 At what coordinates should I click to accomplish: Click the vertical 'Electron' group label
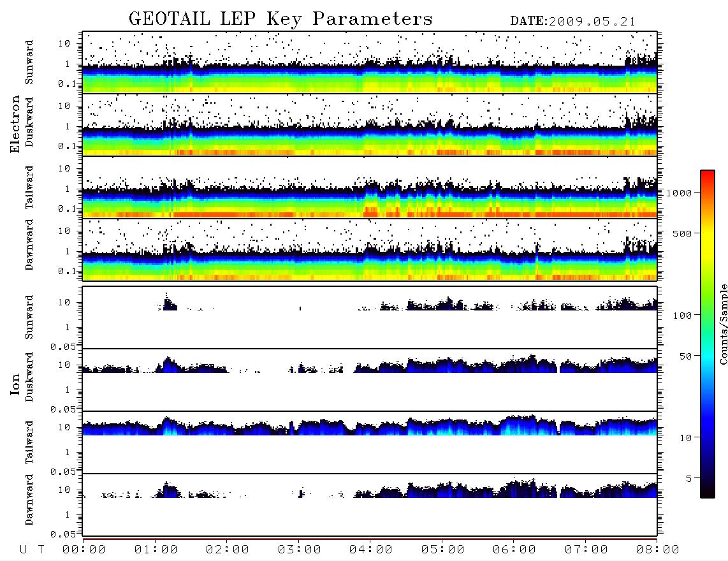click(x=15, y=124)
